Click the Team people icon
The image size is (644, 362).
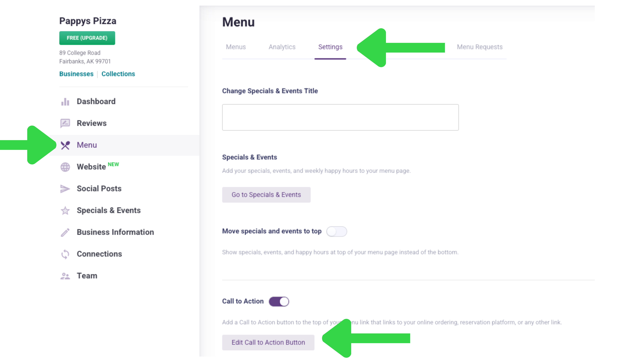pyautogui.click(x=65, y=276)
